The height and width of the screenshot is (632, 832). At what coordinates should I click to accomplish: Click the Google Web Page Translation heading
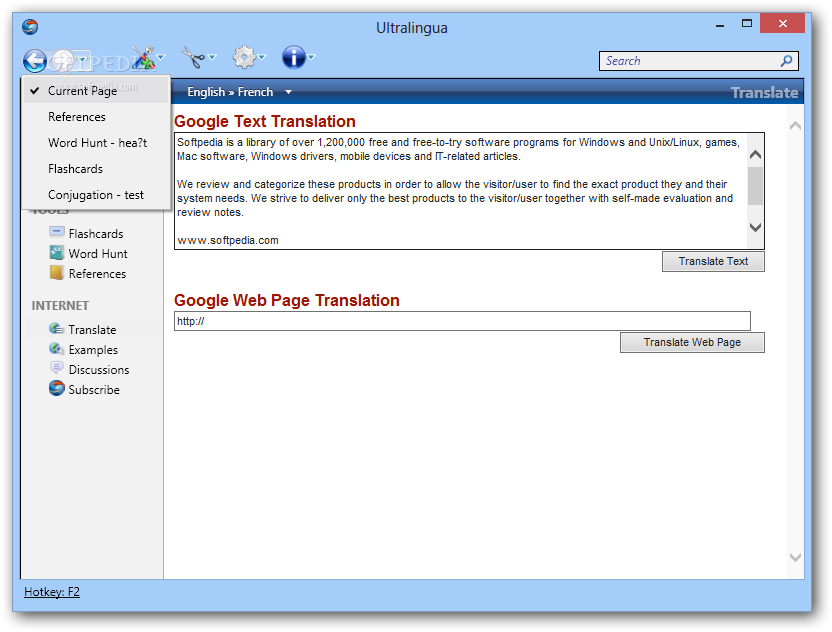(x=287, y=300)
